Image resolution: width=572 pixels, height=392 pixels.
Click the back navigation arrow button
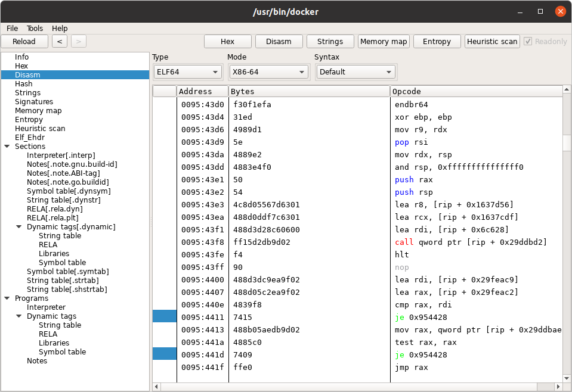pyautogui.click(x=59, y=42)
